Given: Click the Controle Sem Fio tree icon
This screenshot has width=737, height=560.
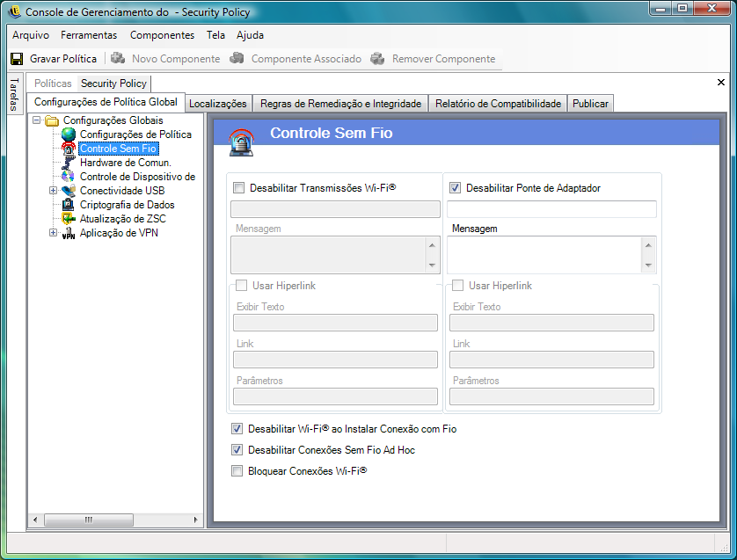Looking at the screenshot, I should [69, 149].
